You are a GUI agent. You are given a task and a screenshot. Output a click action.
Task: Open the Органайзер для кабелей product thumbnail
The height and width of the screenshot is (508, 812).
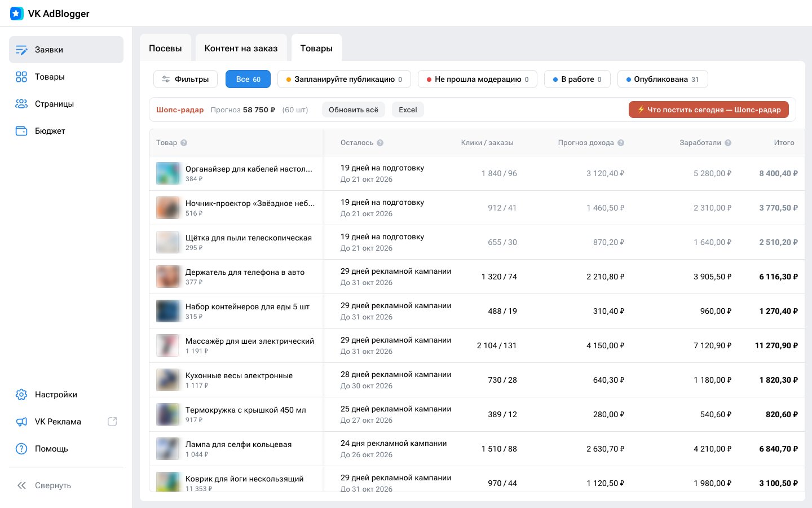pyautogui.click(x=168, y=173)
